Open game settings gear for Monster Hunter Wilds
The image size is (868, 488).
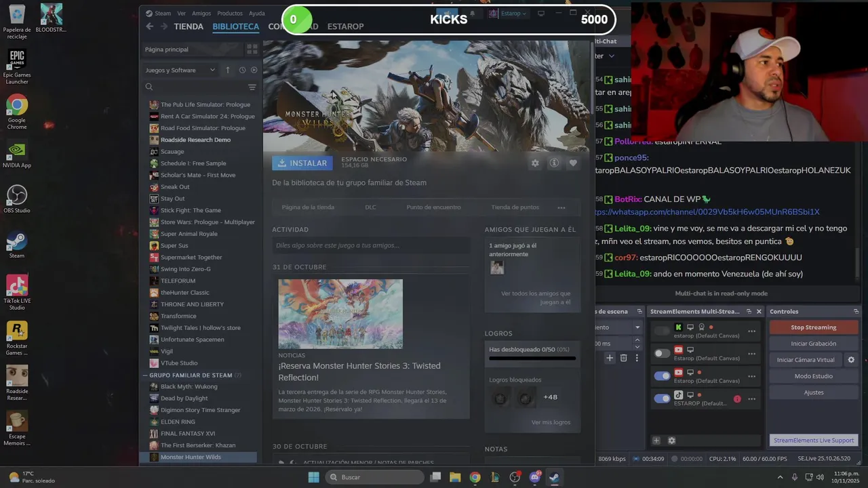[535, 163]
